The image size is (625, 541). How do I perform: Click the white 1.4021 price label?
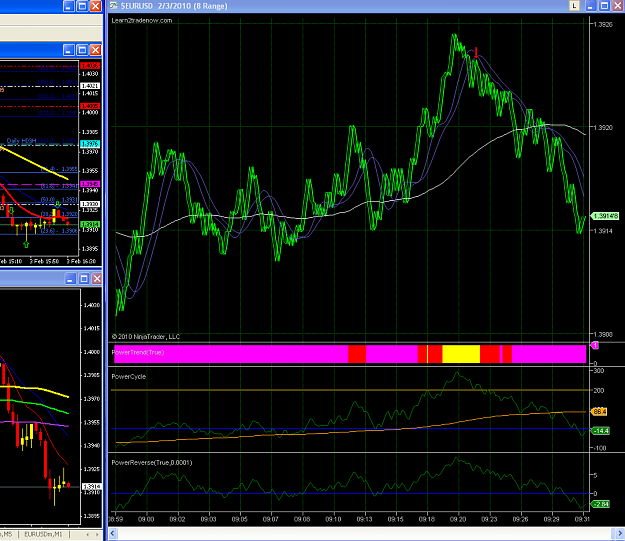pyautogui.click(x=90, y=86)
